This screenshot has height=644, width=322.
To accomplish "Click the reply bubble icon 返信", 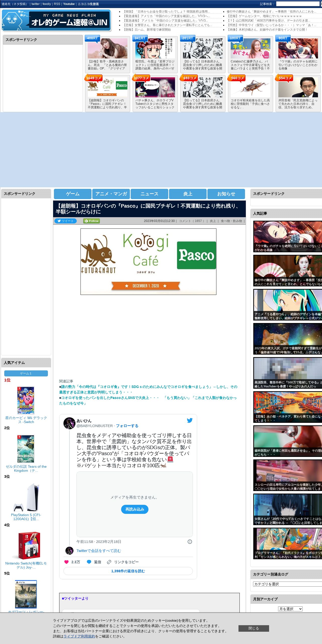I will click(89, 562).
